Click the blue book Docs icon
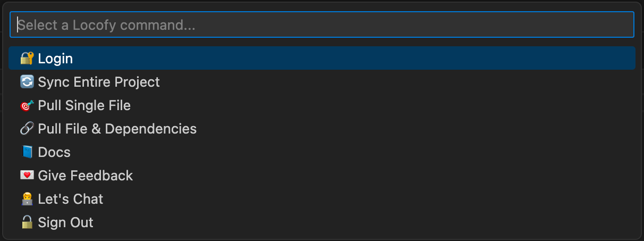This screenshot has width=644, height=241. [27, 152]
